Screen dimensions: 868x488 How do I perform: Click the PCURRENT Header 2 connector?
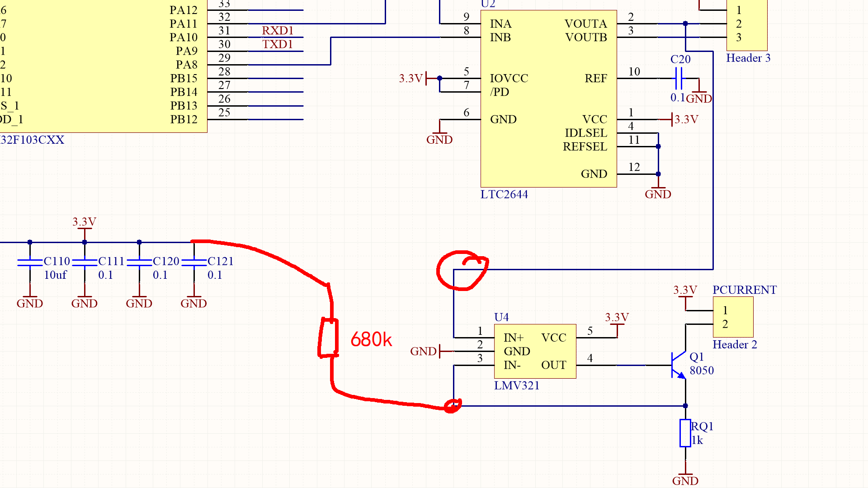coord(733,317)
